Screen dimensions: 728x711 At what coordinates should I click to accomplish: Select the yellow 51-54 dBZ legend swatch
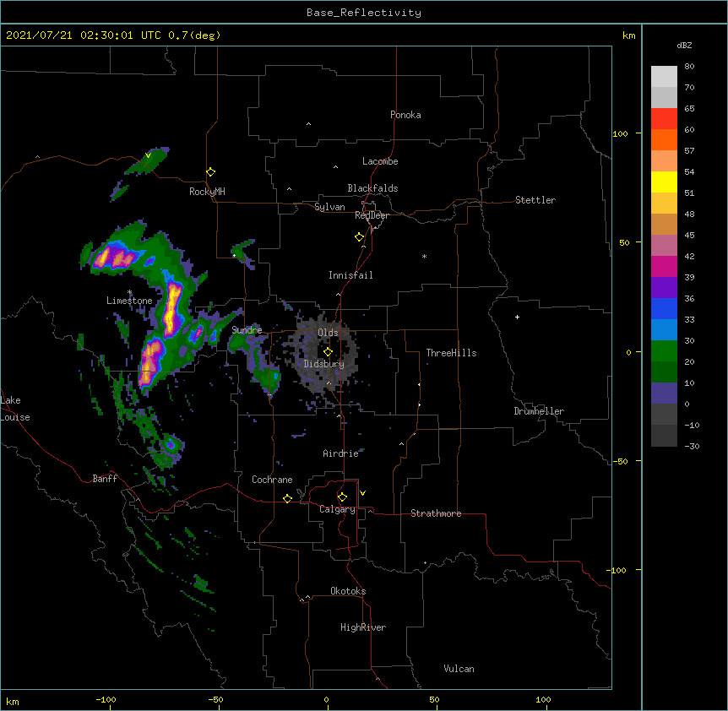pyautogui.click(x=664, y=182)
